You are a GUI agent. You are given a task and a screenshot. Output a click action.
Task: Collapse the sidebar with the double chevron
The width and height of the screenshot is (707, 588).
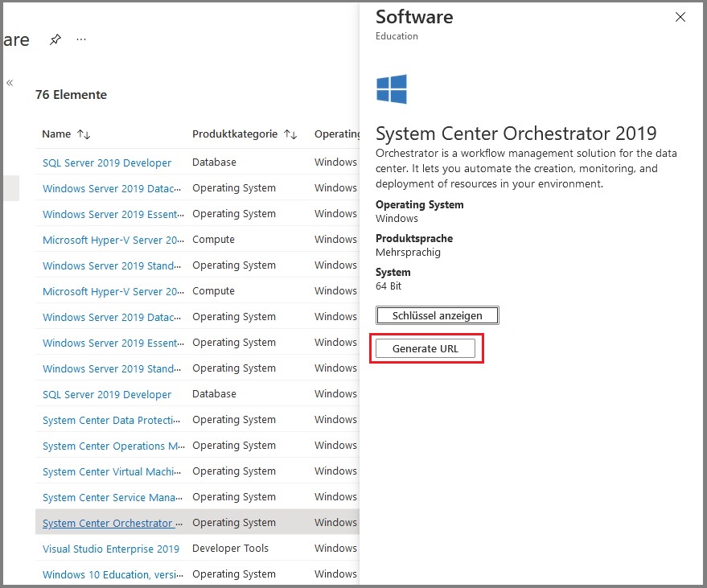[x=10, y=83]
